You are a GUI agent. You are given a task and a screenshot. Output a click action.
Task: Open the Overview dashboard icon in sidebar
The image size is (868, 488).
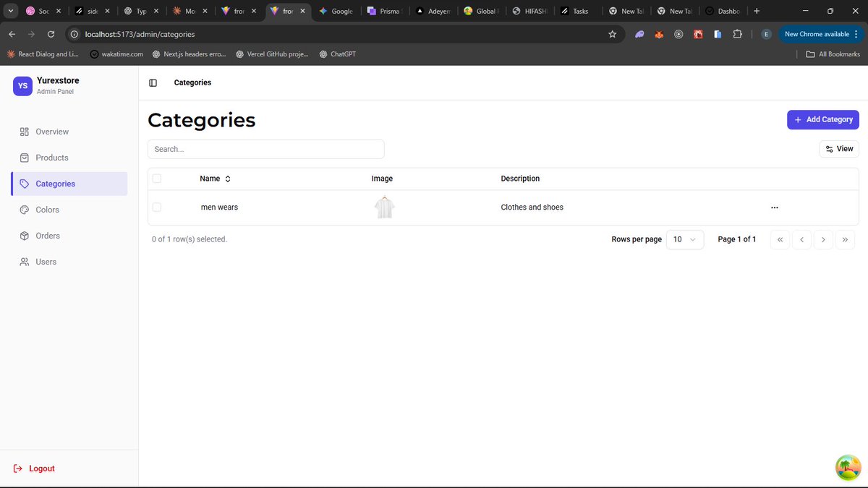tap(23, 132)
